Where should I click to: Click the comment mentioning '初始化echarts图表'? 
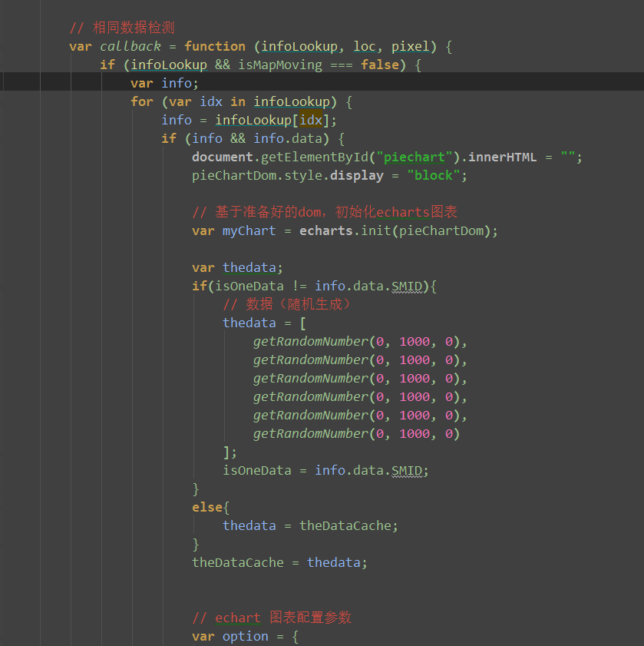(x=325, y=212)
